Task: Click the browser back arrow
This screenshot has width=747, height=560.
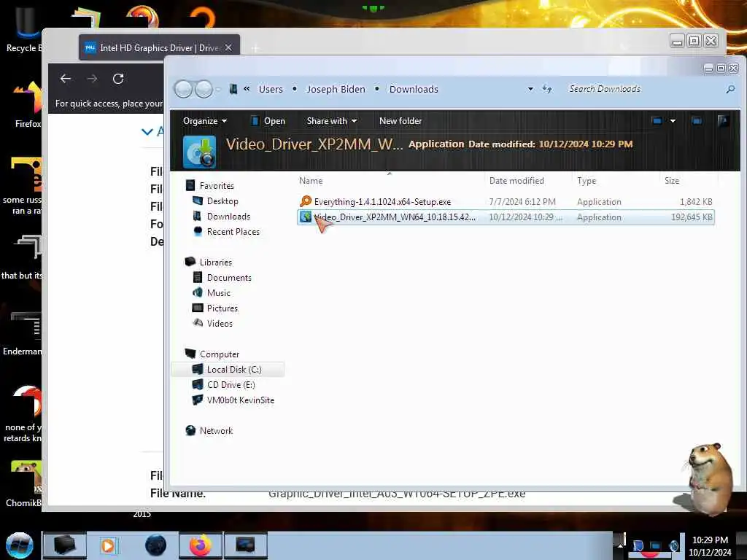Action: [x=65, y=79]
